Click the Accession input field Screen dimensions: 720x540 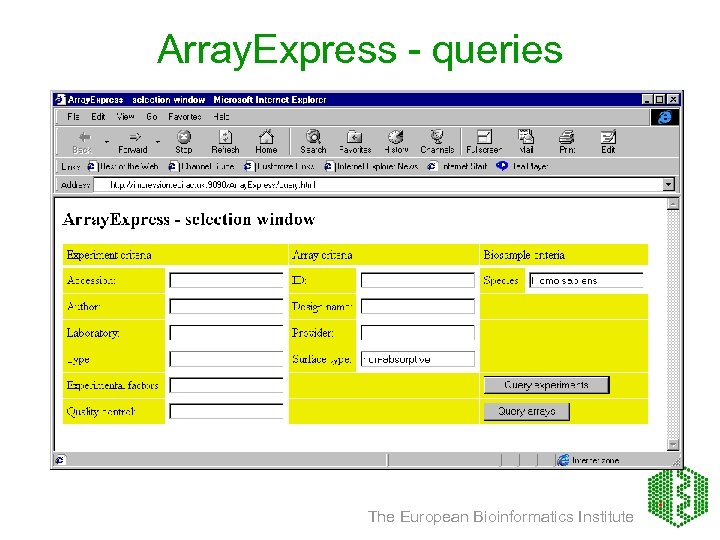226,280
